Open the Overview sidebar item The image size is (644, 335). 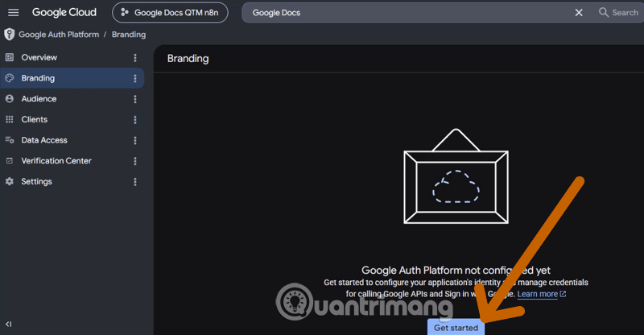[x=72, y=57]
